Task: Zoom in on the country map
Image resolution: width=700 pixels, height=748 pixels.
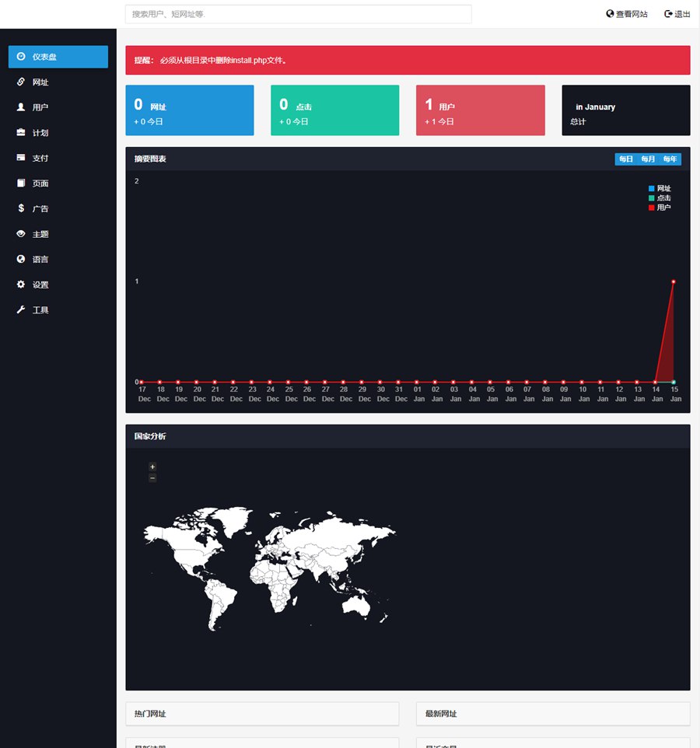Action: [152, 467]
